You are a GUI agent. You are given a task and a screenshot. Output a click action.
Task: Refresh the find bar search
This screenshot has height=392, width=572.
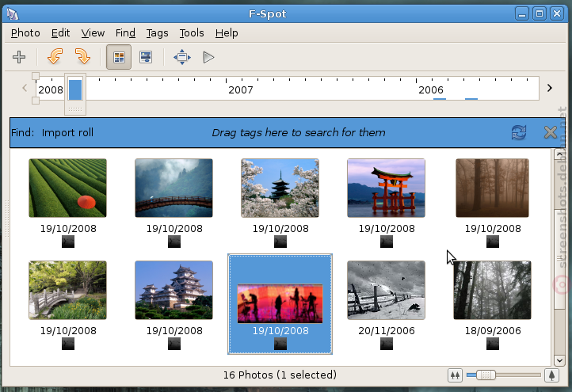coord(519,132)
